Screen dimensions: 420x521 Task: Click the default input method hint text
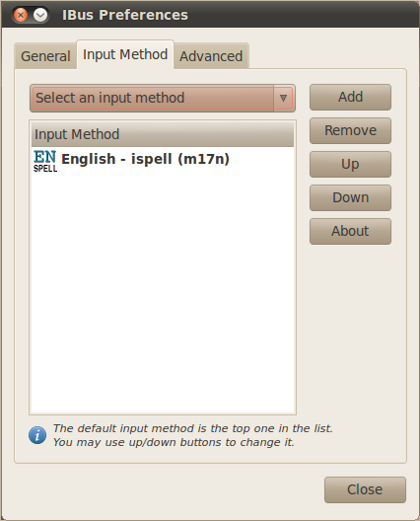point(192,435)
